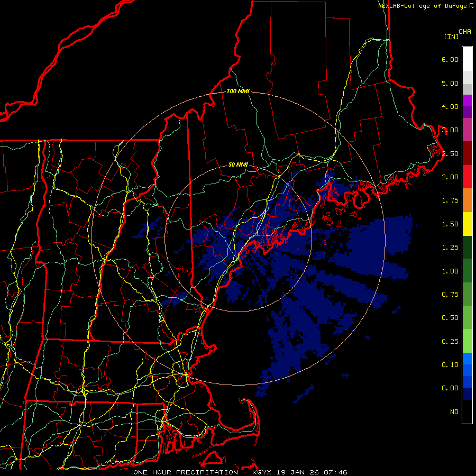
Task: Click the 5.00 legend value
Action: point(450,83)
